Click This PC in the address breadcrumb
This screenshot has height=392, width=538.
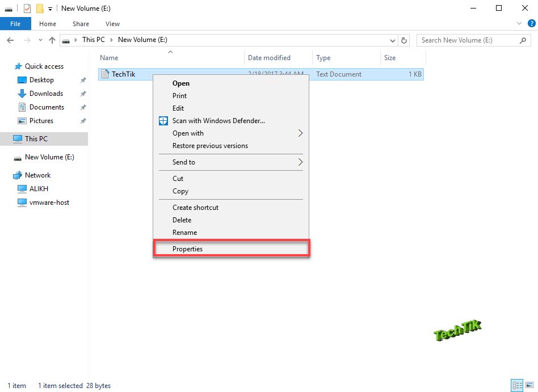coord(93,40)
